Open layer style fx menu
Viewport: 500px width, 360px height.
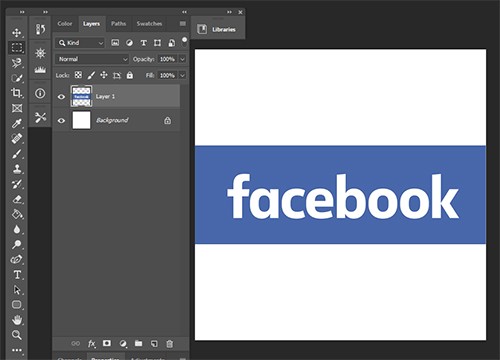(91, 344)
